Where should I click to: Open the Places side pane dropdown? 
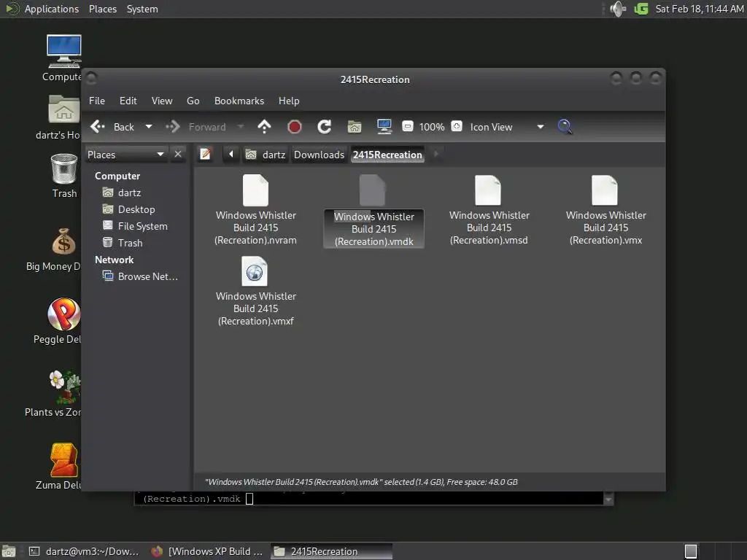(126, 155)
